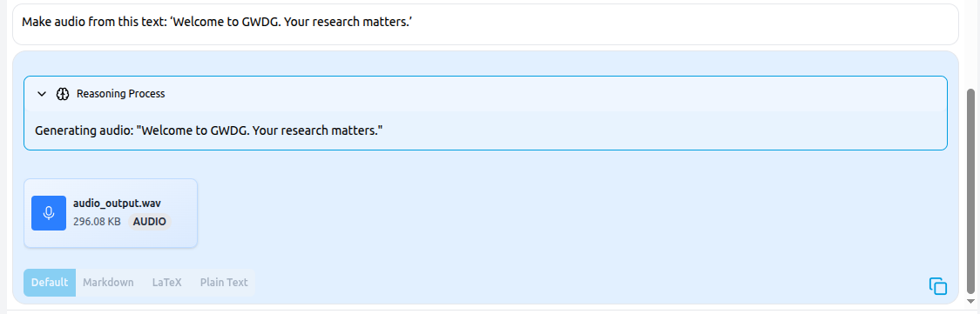Switch to the LaTeX tab
This screenshot has height=314, width=980.
[167, 282]
